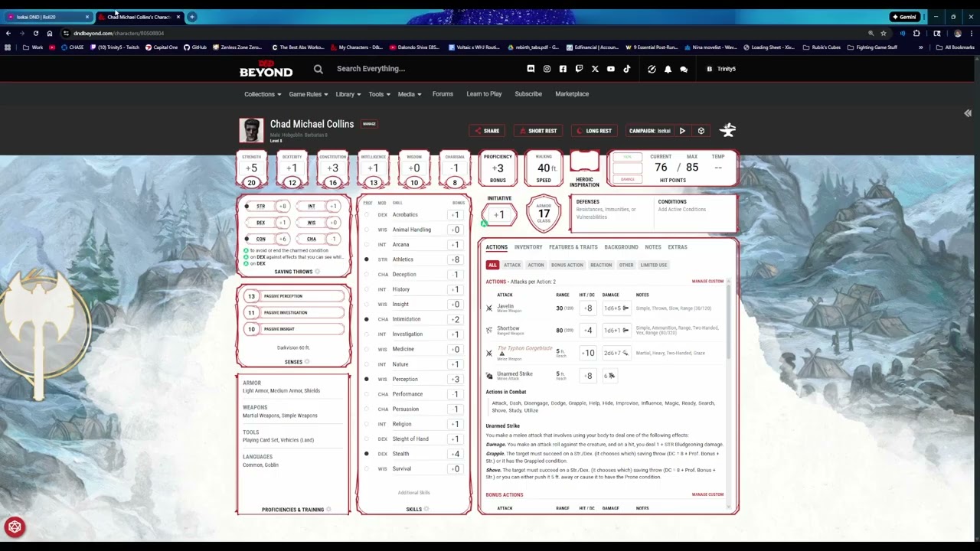This screenshot has width=980, height=551.
Task: Filter actions by Bonus Action
Action: [x=567, y=265]
